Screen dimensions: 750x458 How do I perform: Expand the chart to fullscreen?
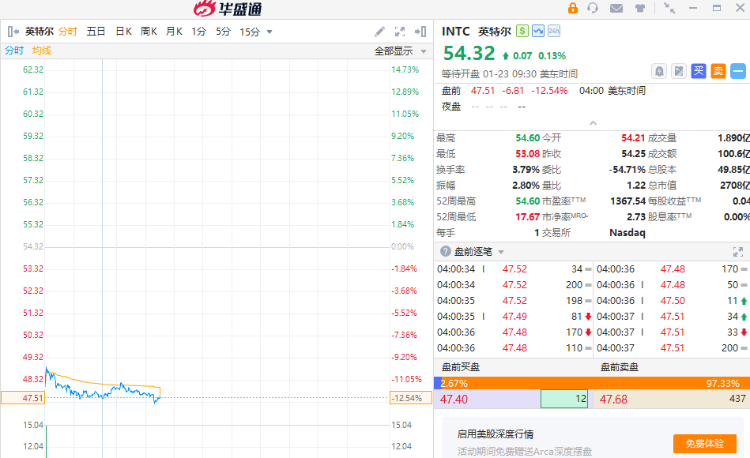(x=401, y=32)
